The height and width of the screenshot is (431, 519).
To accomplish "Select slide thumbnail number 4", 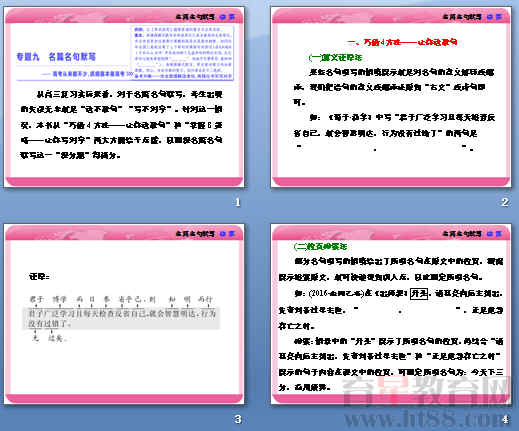I will [x=391, y=314].
